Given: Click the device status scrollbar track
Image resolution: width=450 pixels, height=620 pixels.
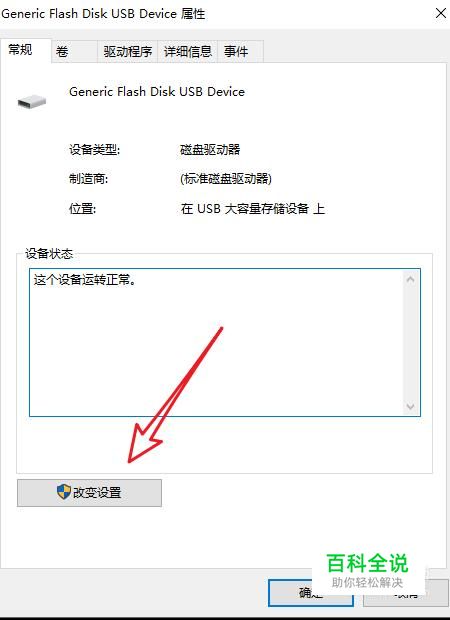Looking at the screenshot, I should tap(410, 343).
